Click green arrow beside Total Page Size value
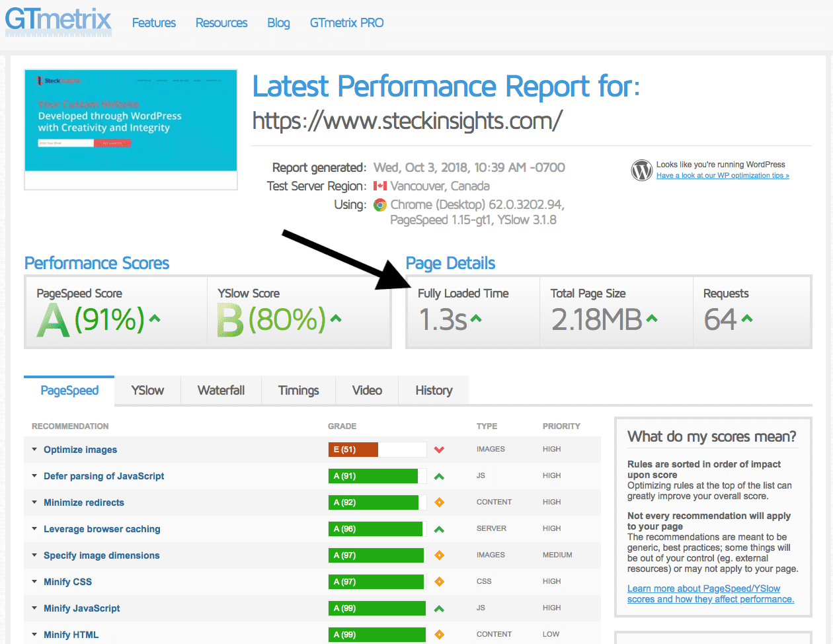The width and height of the screenshot is (833, 644). [x=652, y=319]
